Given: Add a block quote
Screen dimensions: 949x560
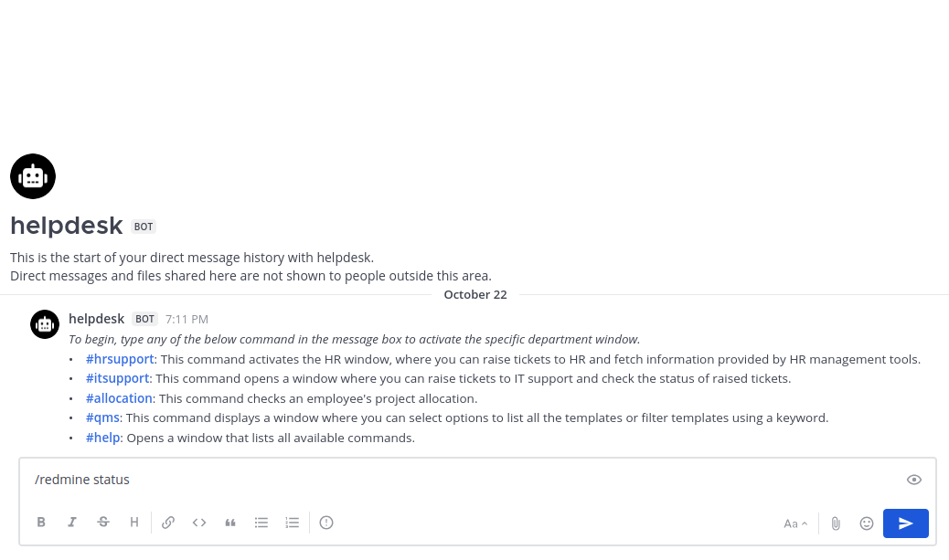Looking at the screenshot, I should 230,523.
